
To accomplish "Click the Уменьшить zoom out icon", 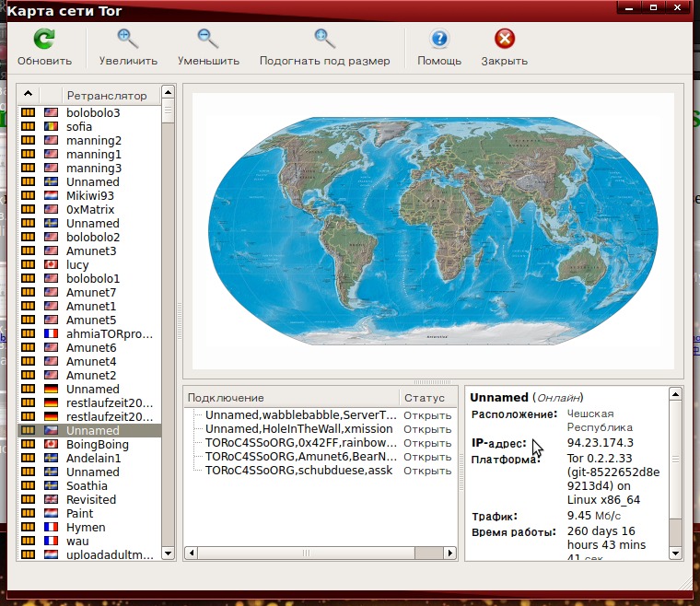I will 208,39.
